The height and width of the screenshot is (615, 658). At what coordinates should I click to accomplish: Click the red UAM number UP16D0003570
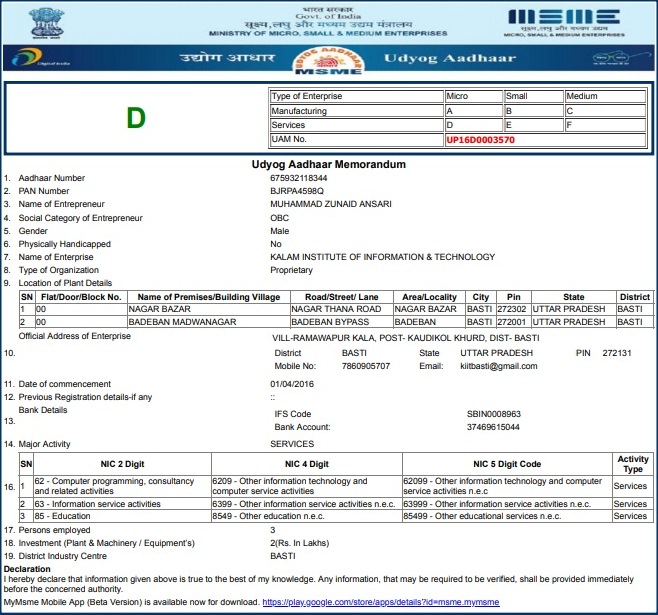(x=480, y=141)
